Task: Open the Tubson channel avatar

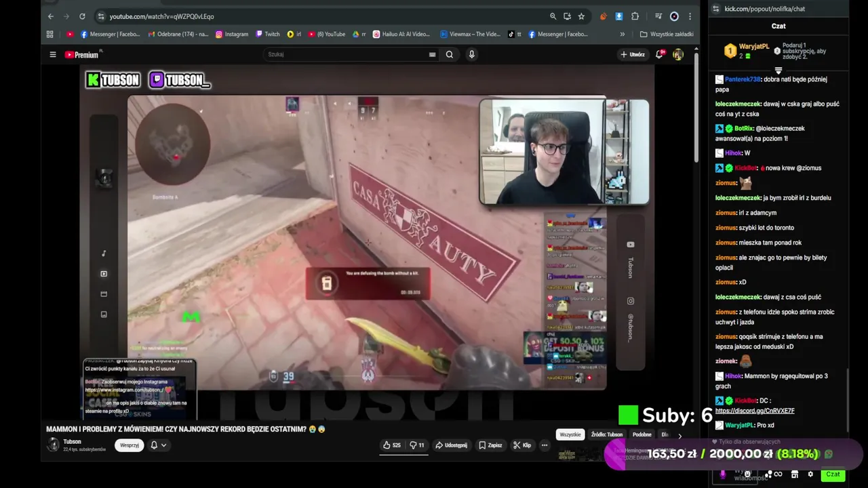Action: point(53,445)
